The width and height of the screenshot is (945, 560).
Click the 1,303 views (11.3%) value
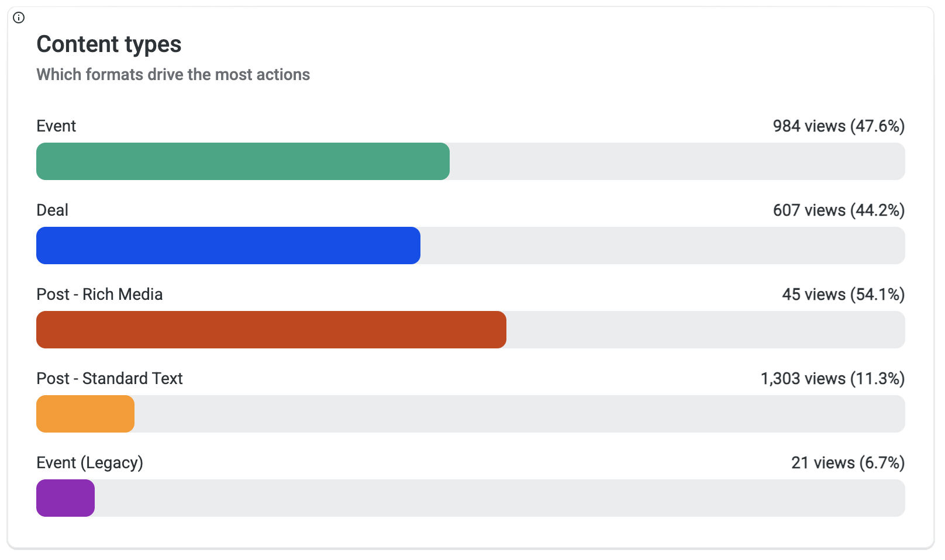[x=832, y=379]
